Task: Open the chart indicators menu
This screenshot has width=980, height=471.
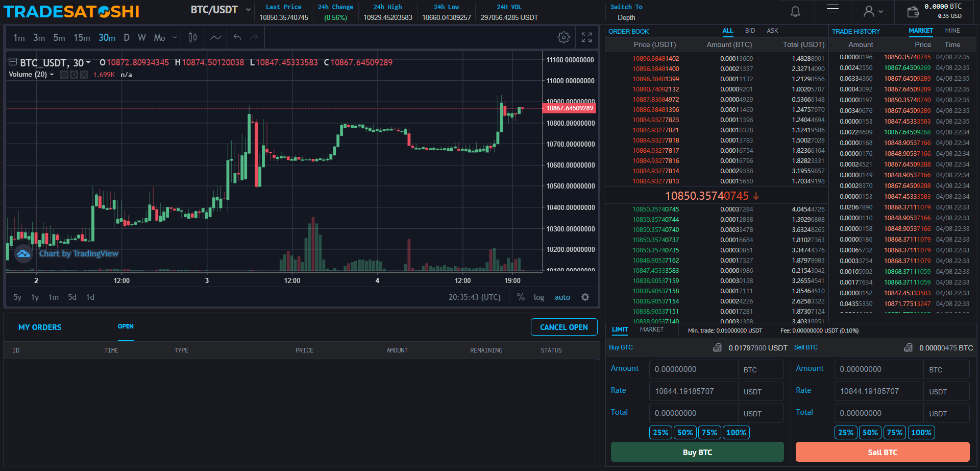Action: [216, 37]
